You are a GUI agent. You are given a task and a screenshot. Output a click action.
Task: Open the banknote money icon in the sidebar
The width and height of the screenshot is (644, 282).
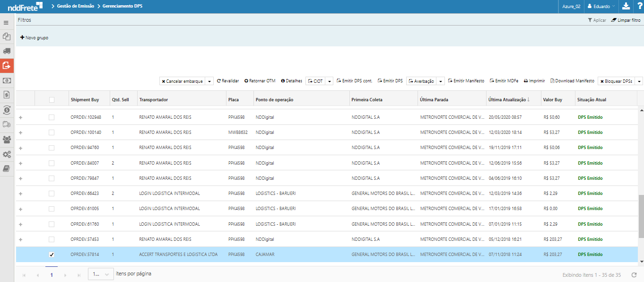click(7, 80)
